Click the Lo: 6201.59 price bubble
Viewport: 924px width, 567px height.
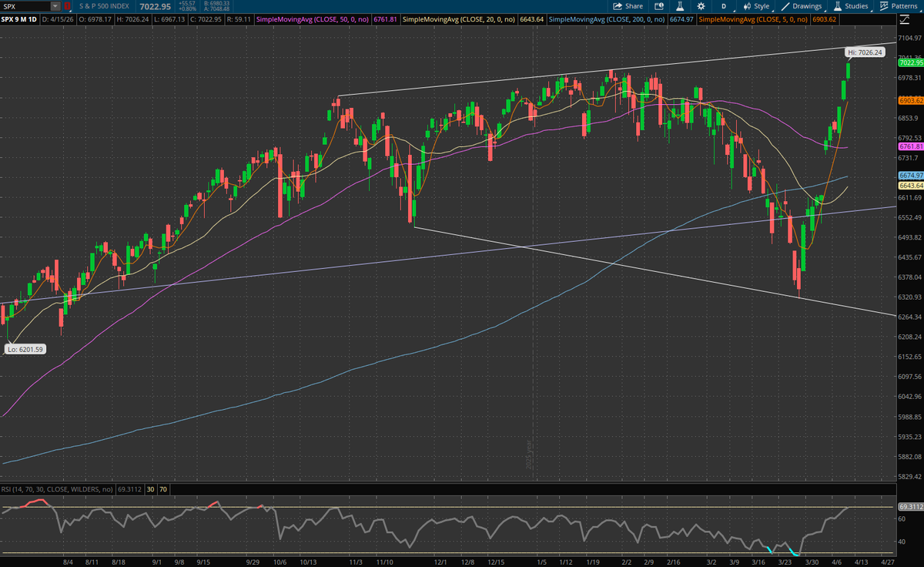[25, 349]
